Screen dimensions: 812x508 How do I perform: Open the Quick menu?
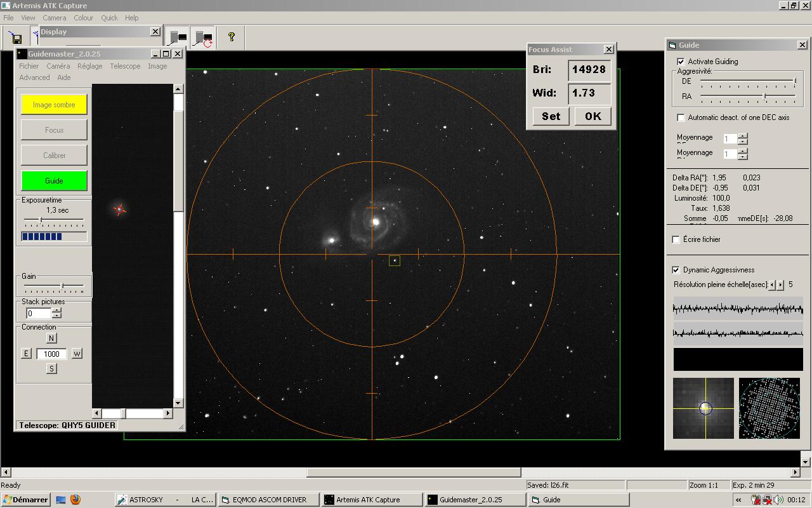click(109, 18)
